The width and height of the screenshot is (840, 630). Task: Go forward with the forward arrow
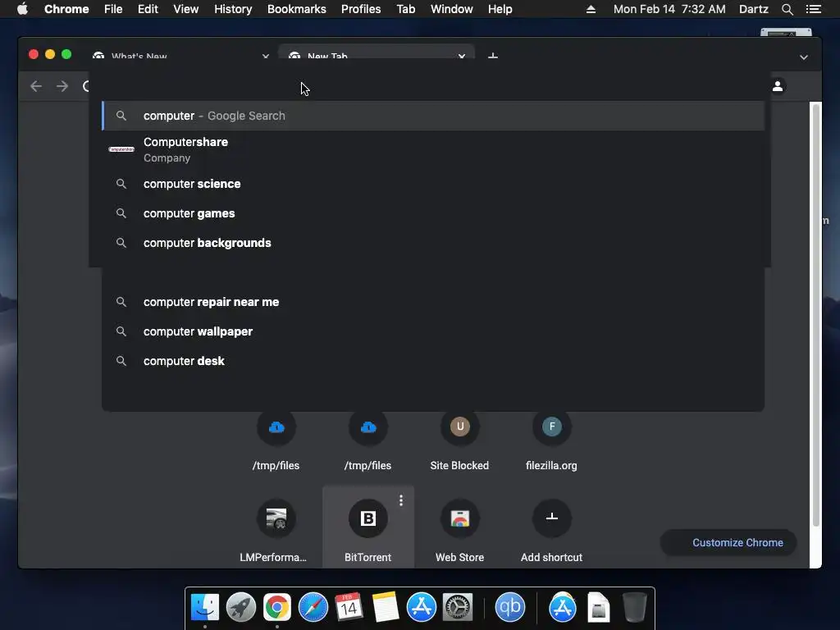pos(62,86)
